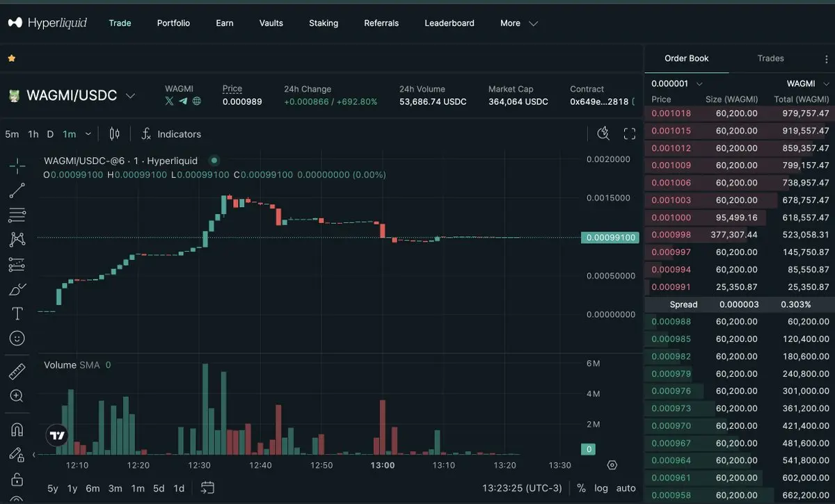835x504 pixels.
Task: Select the zoom in tool
Action: point(17,396)
